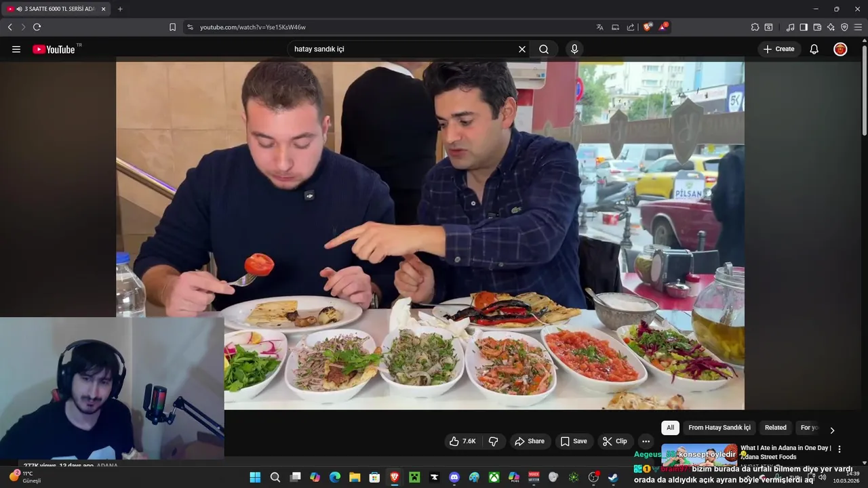868x488 pixels.
Task: Open Windows taskbar search
Action: 275,477
